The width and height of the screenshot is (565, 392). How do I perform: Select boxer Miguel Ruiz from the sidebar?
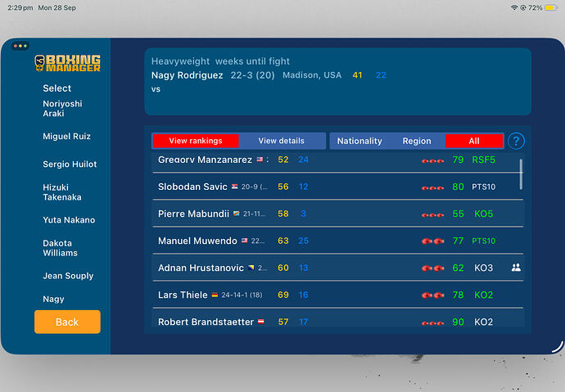(66, 137)
